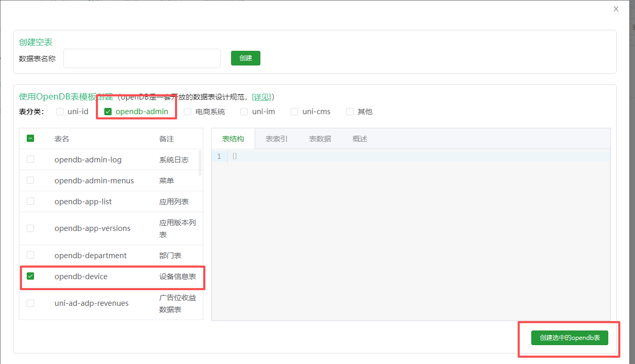The width and height of the screenshot is (635, 364).
Task: Check the uni-im category checkbox
Action: point(244,112)
